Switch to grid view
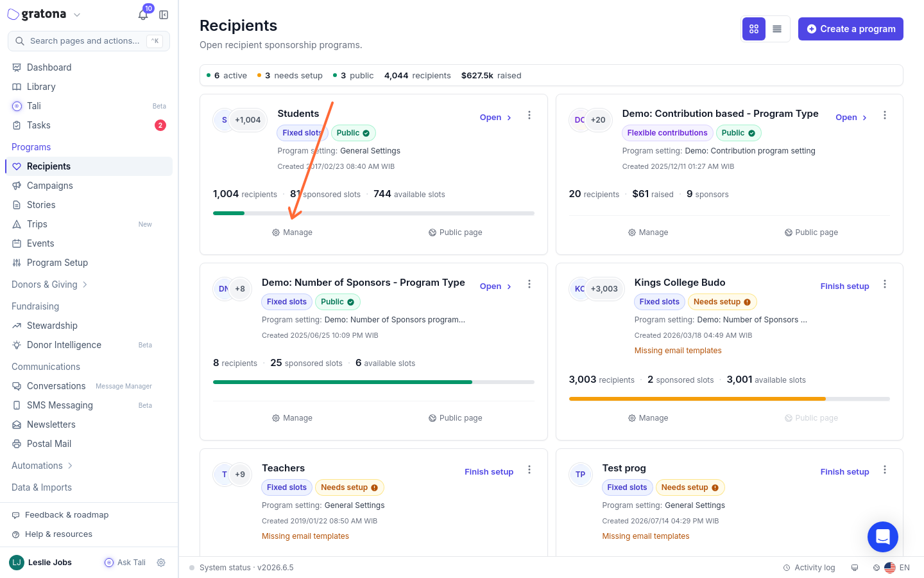Viewport: 924px width, 578px height. coord(754,29)
